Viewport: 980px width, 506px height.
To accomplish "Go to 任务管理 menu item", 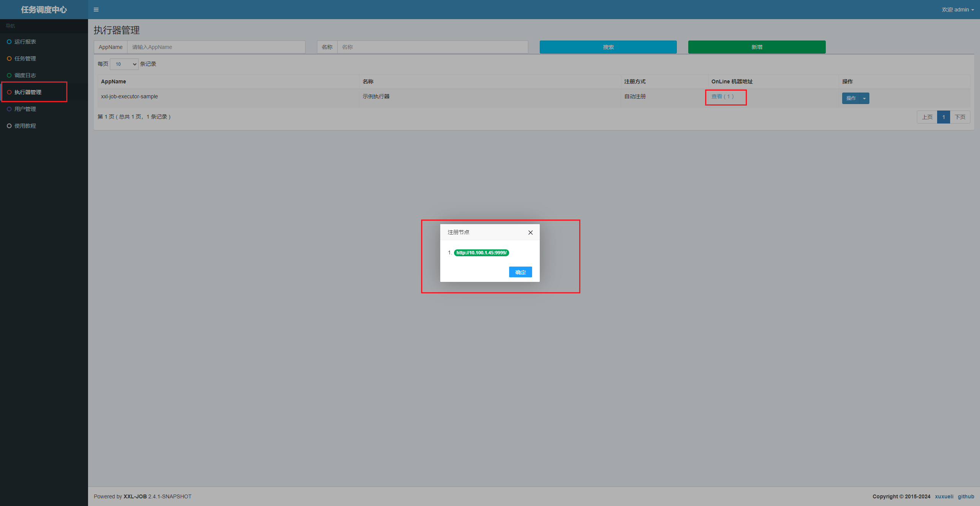I will (25, 59).
